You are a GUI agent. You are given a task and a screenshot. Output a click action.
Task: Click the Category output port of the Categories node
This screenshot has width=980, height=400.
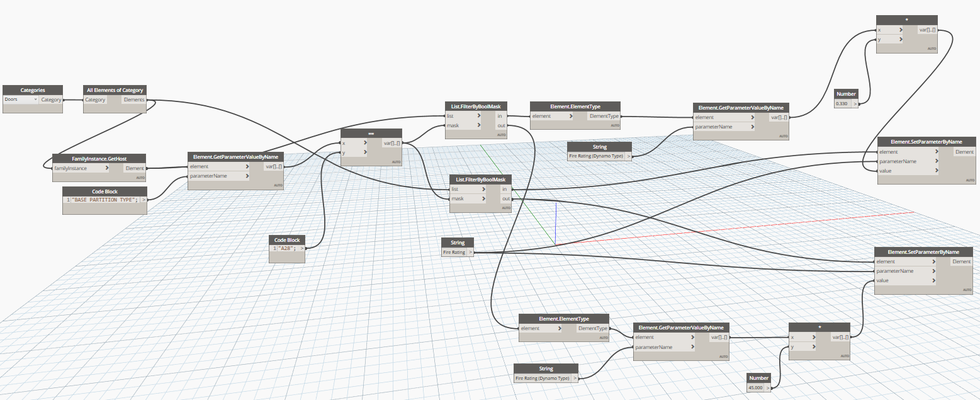tap(52, 100)
